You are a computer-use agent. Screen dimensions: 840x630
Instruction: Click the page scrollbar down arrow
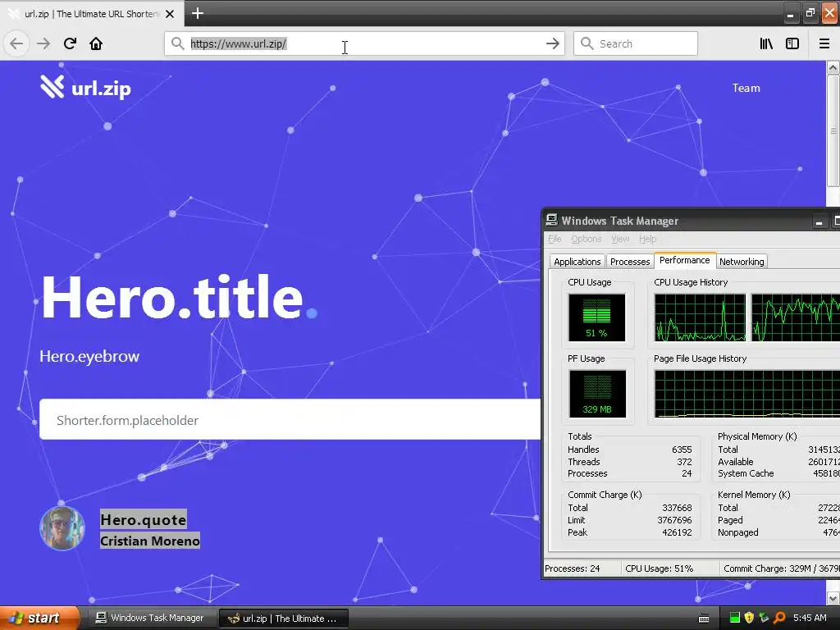coord(833,598)
